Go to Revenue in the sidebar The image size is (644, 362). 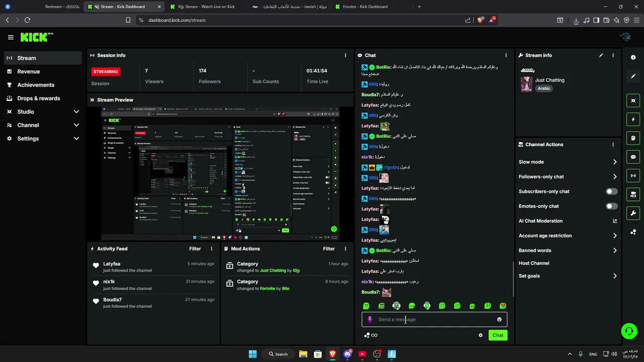(x=43, y=71)
